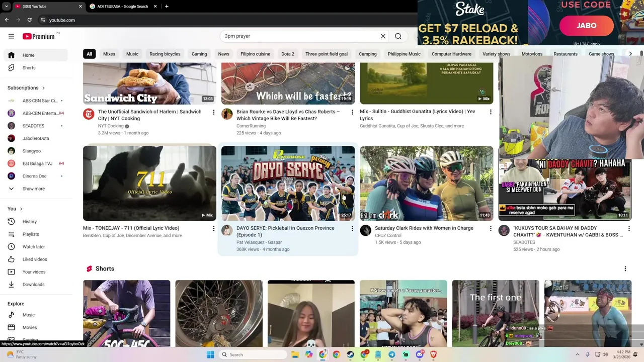Open CRUZ Control channel avatar
644x362 pixels.
[365, 230]
